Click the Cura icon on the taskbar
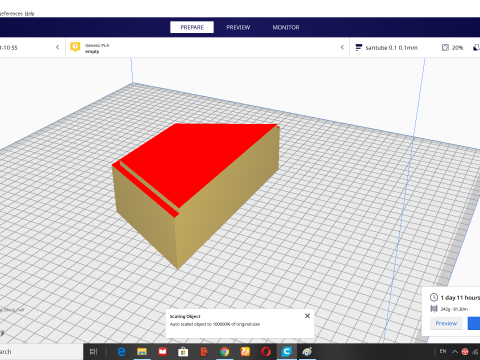The width and height of the screenshot is (480, 360). pos(287,351)
